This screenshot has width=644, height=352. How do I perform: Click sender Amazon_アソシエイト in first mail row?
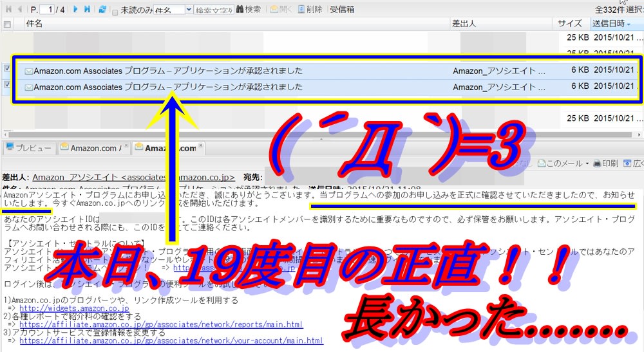coord(499,71)
